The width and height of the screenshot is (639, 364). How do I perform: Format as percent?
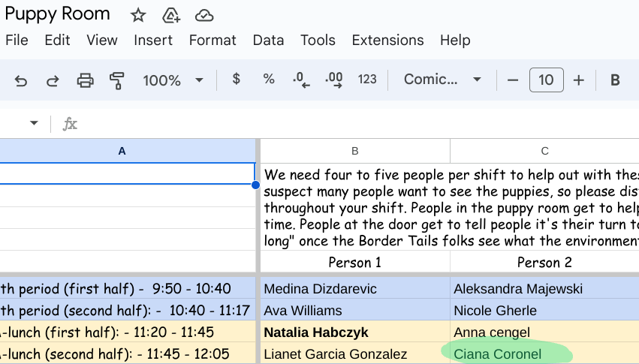tap(269, 80)
